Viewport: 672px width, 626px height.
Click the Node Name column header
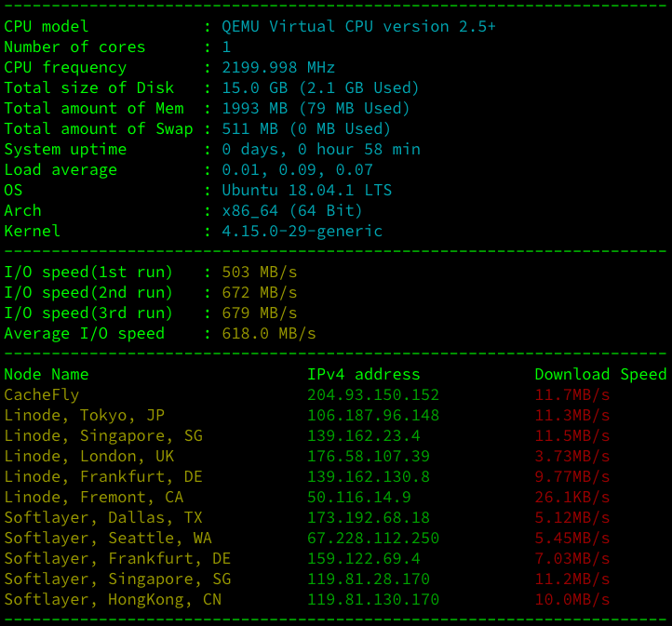pos(47,374)
